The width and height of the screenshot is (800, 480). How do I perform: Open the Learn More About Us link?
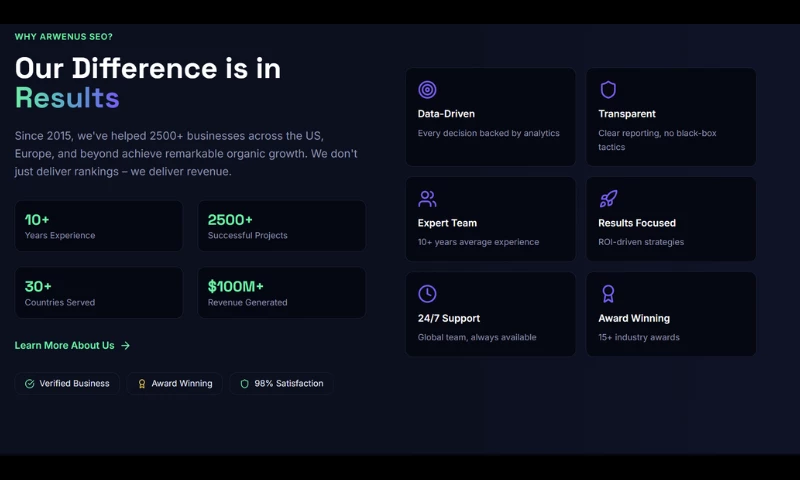click(x=65, y=346)
